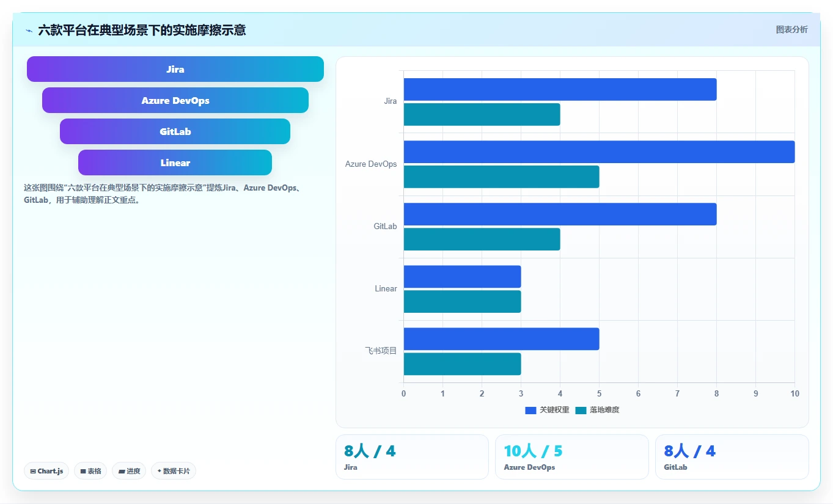Open the Azure DevOps 10人 / 5 data card
Screen dimensions: 833x504
571,457
